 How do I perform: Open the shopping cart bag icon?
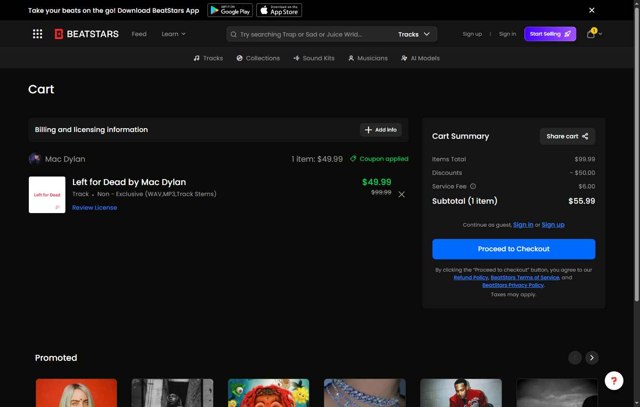point(591,34)
